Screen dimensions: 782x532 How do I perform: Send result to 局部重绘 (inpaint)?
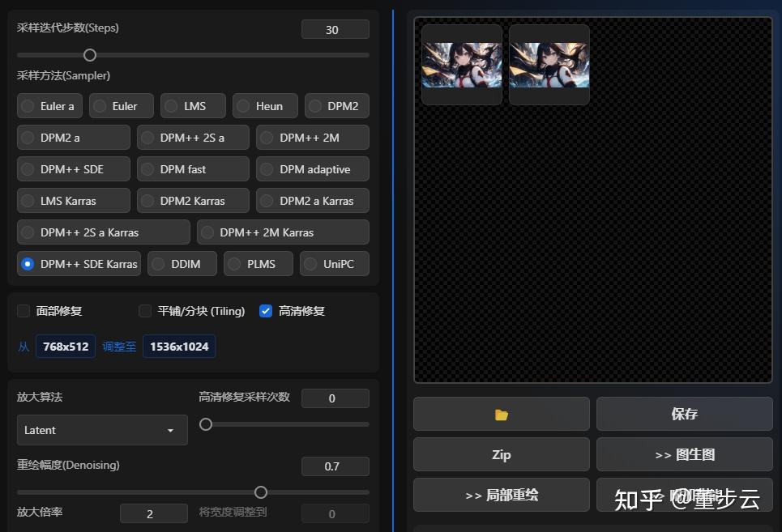(501, 495)
